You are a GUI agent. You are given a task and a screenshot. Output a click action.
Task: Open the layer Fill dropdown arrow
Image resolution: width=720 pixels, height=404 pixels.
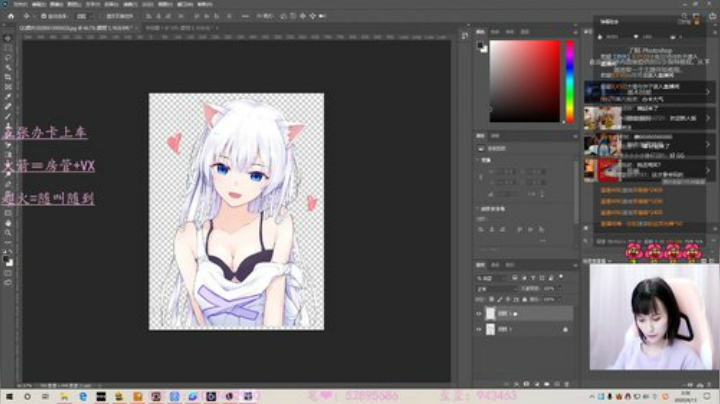[559, 299]
